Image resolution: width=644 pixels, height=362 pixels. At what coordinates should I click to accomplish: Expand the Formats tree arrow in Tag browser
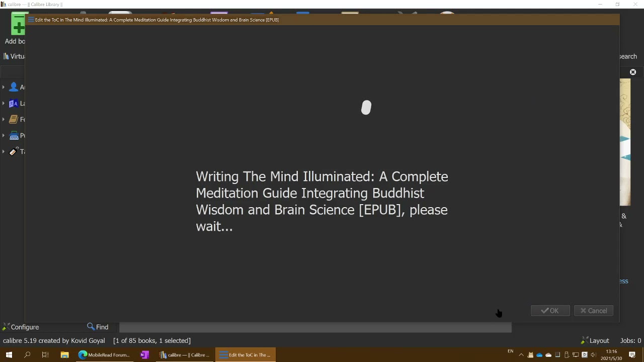[x=4, y=119]
